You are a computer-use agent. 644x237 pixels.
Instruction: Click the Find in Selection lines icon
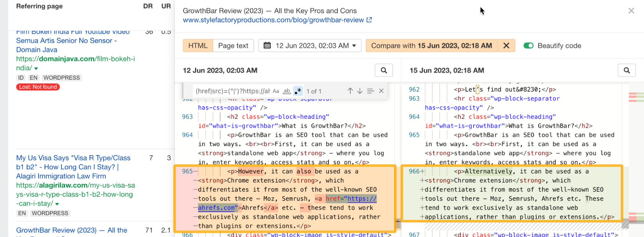click(370, 91)
